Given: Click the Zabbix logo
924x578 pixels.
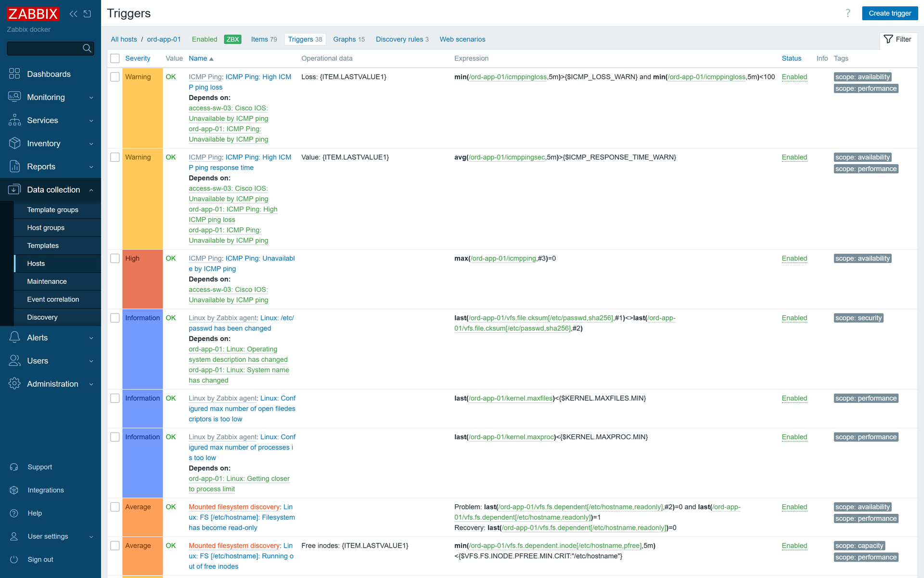Looking at the screenshot, I should point(33,14).
